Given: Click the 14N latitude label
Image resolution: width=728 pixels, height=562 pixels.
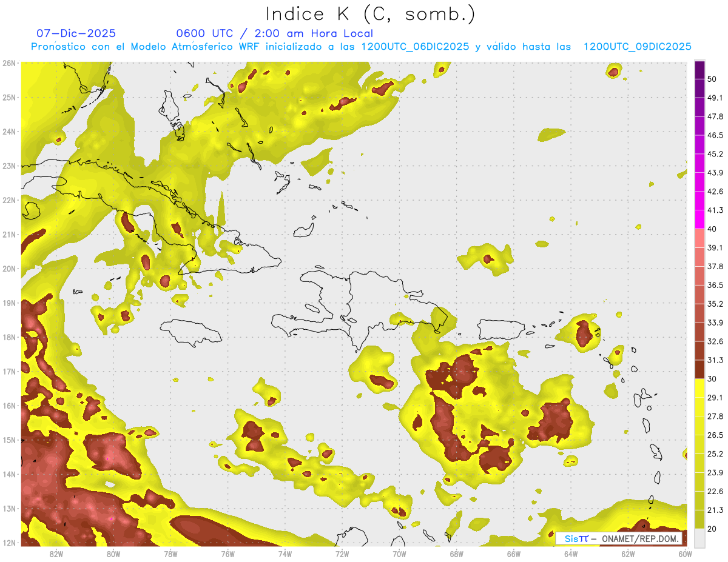Looking at the screenshot, I should (9, 474).
